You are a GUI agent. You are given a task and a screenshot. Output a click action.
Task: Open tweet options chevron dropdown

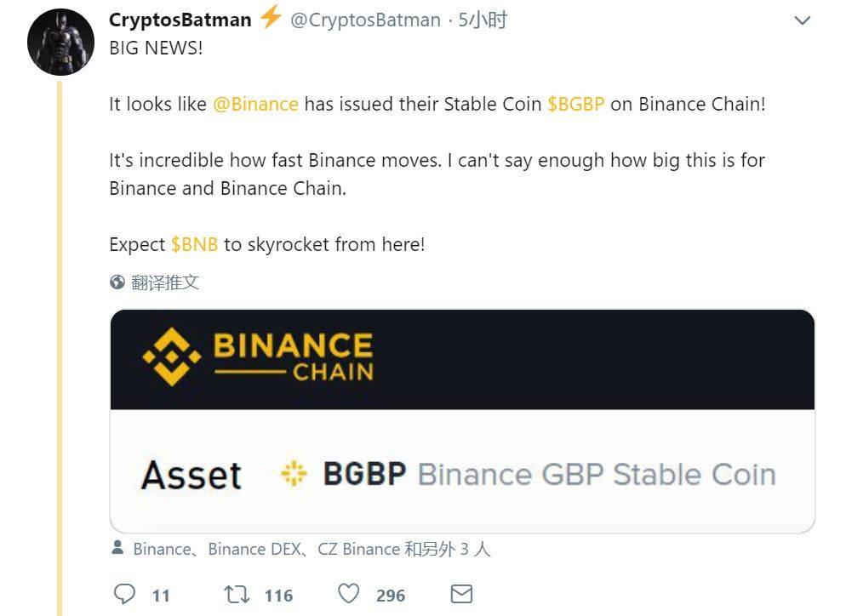click(x=803, y=20)
